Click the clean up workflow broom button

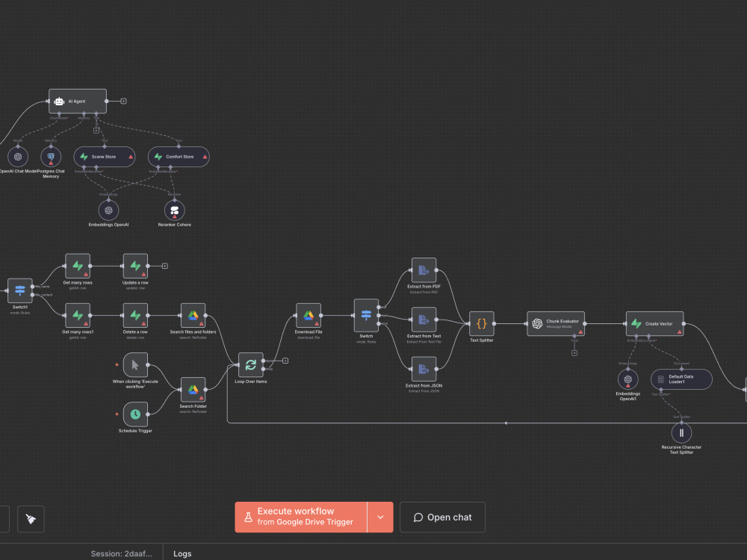(31, 519)
